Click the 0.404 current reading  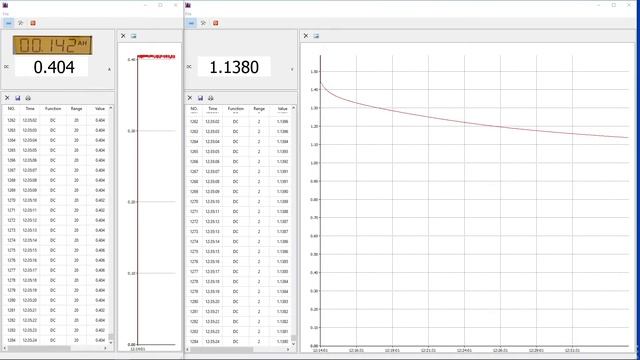click(x=54, y=67)
